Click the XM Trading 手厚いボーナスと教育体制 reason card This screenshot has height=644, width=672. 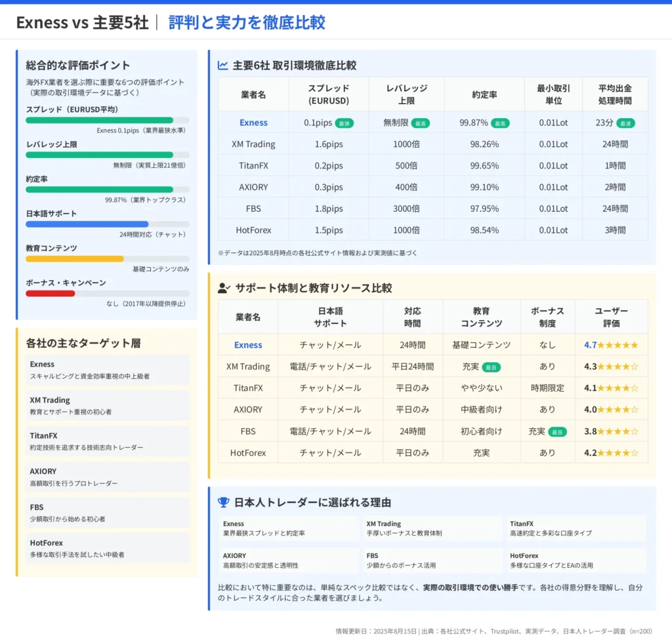(432, 529)
